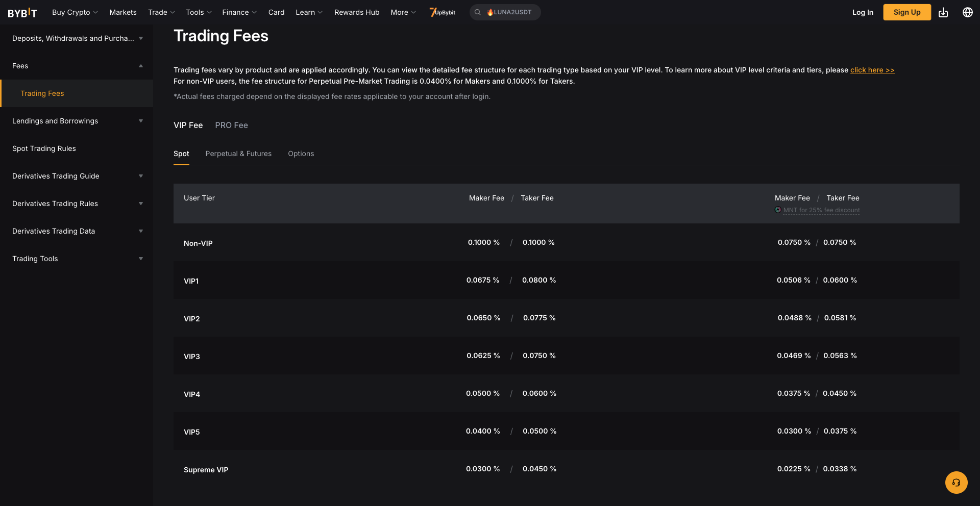Click the VIP3 tier label

tap(191, 357)
